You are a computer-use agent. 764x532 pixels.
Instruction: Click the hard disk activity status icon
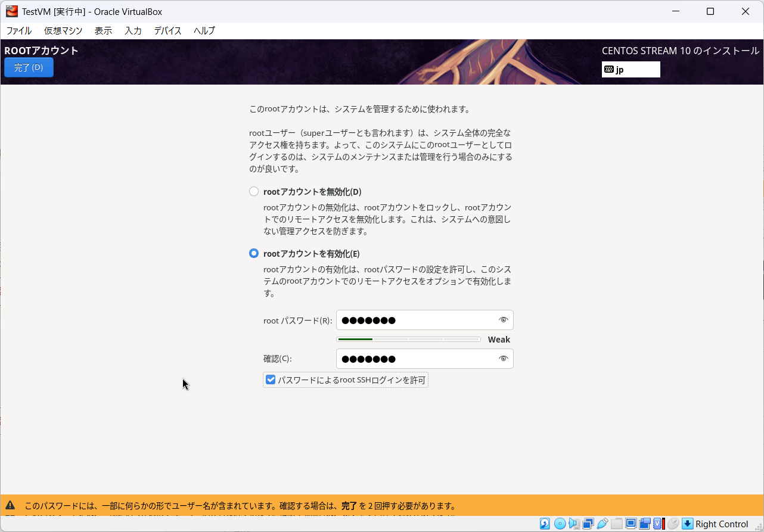pos(545,524)
